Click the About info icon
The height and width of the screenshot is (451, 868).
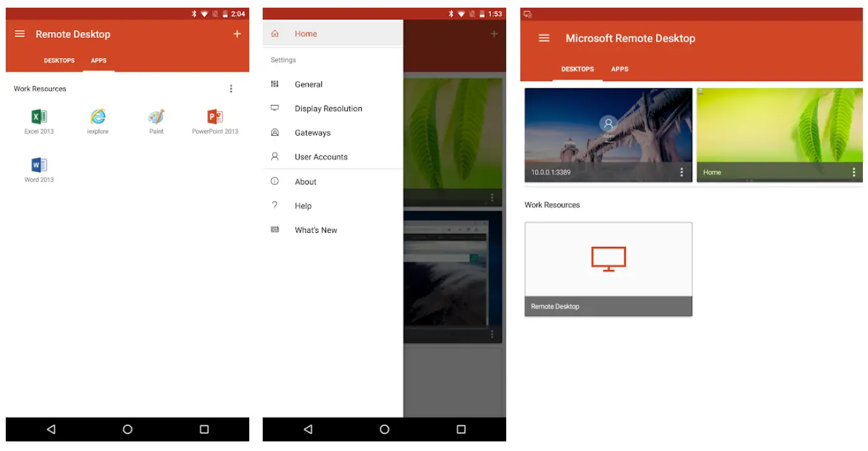click(x=275, y=181)
